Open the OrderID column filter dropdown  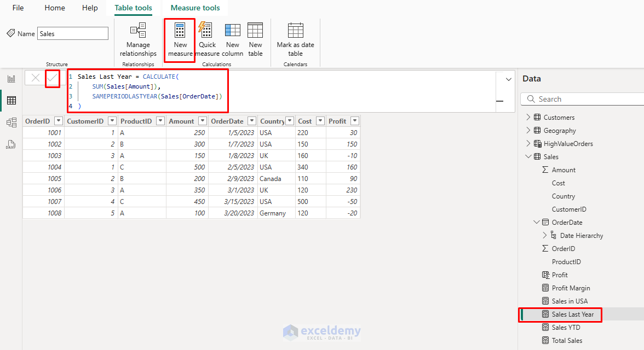58,121
